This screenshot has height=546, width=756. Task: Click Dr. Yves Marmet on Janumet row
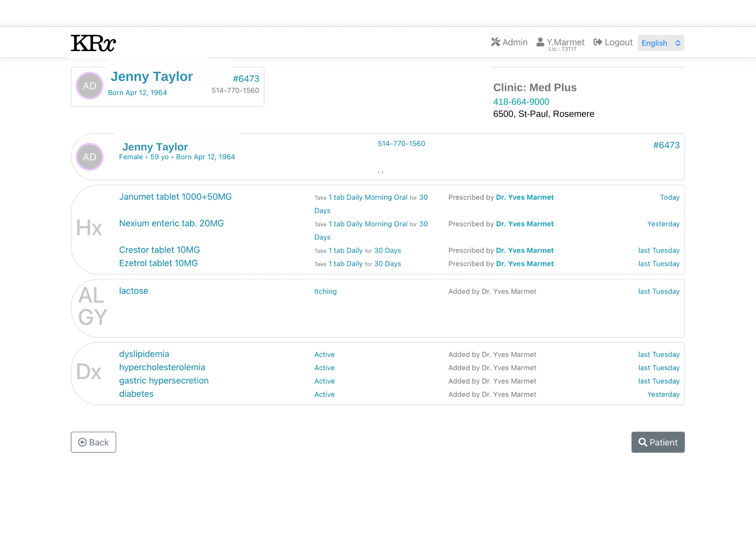pyautogui.click(x=525, y=197)
